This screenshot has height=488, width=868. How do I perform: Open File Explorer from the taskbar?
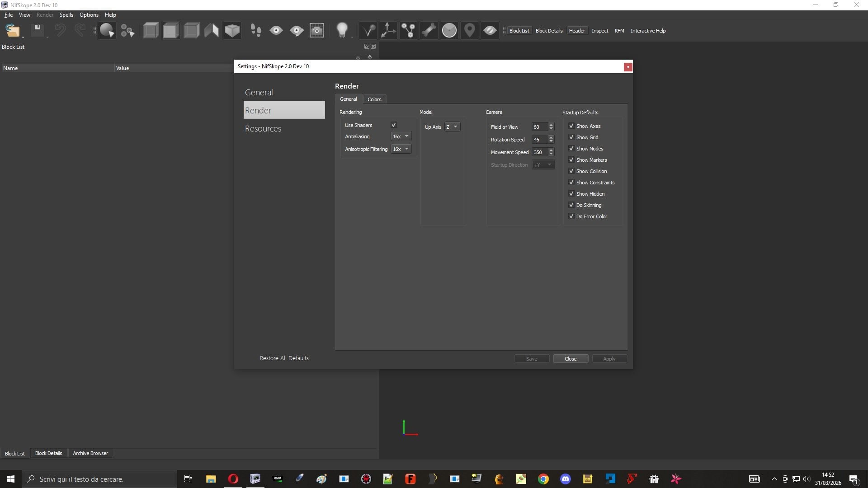tap(211, 479)
